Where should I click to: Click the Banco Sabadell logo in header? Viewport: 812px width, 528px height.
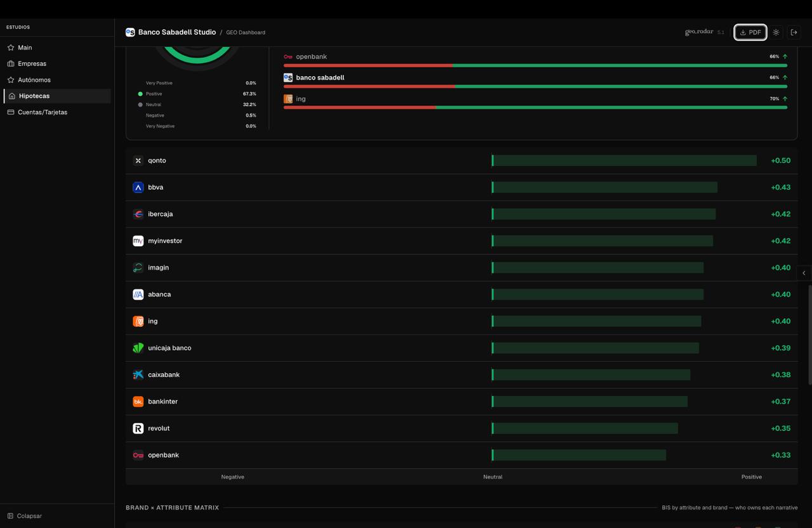click(130, 32)
